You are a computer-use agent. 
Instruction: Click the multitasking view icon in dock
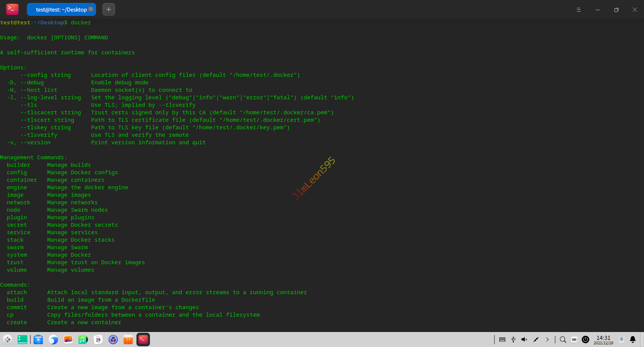point(22,340)
